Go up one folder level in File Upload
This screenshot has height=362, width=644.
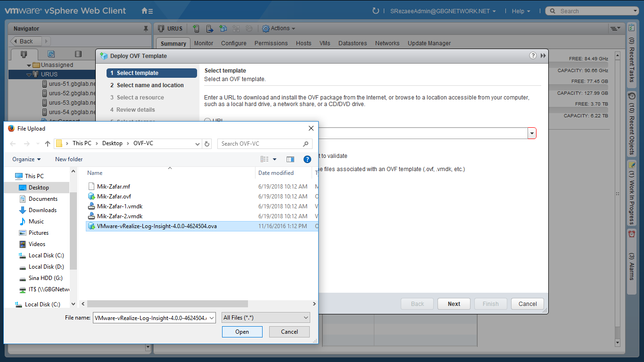(47, 144)
